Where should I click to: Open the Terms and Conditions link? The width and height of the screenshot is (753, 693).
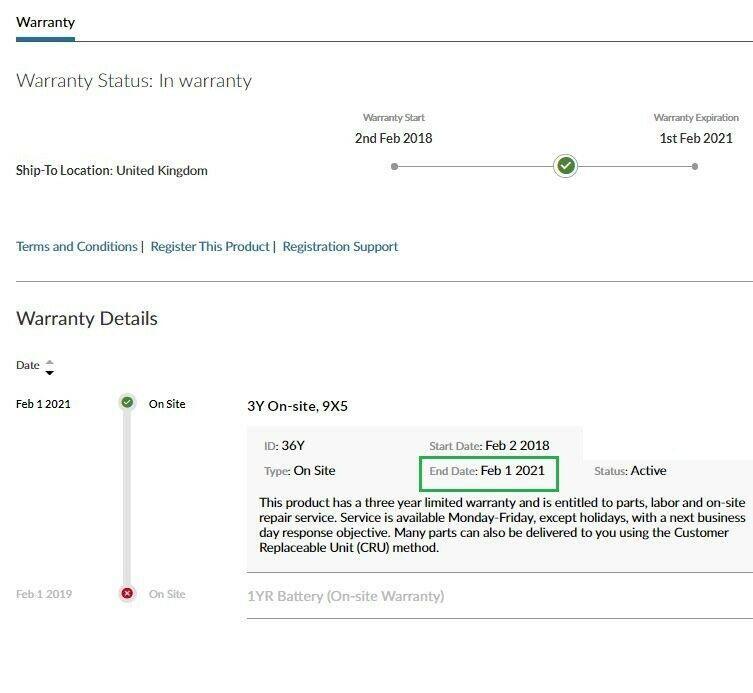(x=77, y=246)
